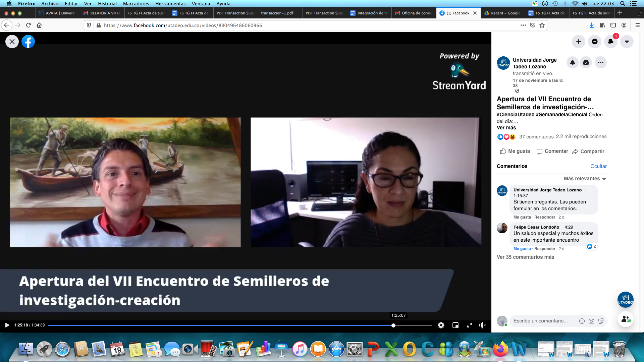This screenshot has height=362, width=644.
Task: Open the Marcadores menu
Action: 136,4
